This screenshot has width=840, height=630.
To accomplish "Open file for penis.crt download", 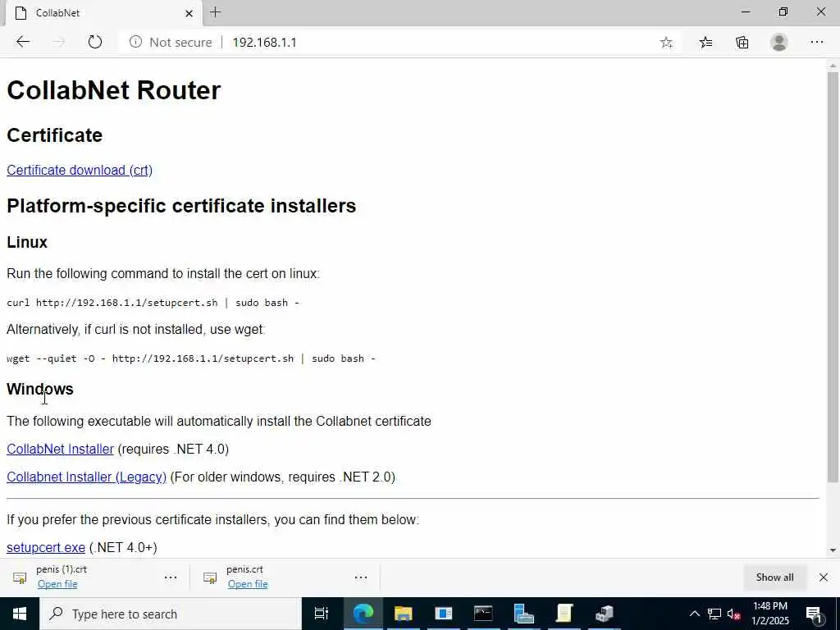I will 248,584.
